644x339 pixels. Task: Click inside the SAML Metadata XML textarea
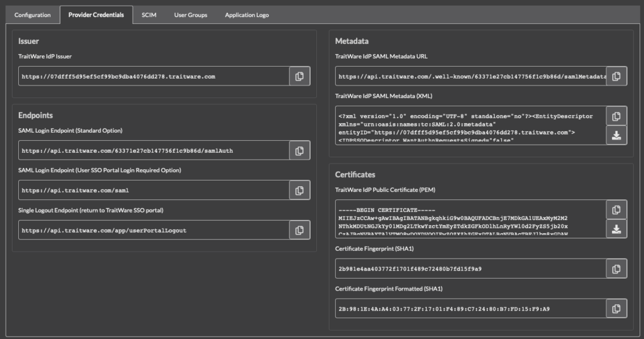[x=471, y=125]
